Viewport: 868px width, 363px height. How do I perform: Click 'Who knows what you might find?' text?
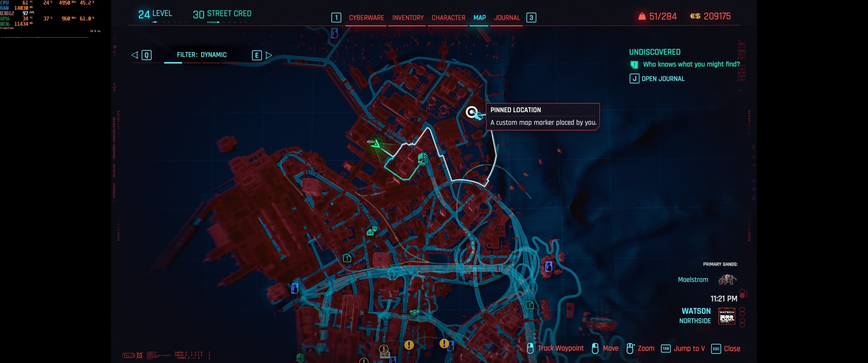click(x=691, y=64)
